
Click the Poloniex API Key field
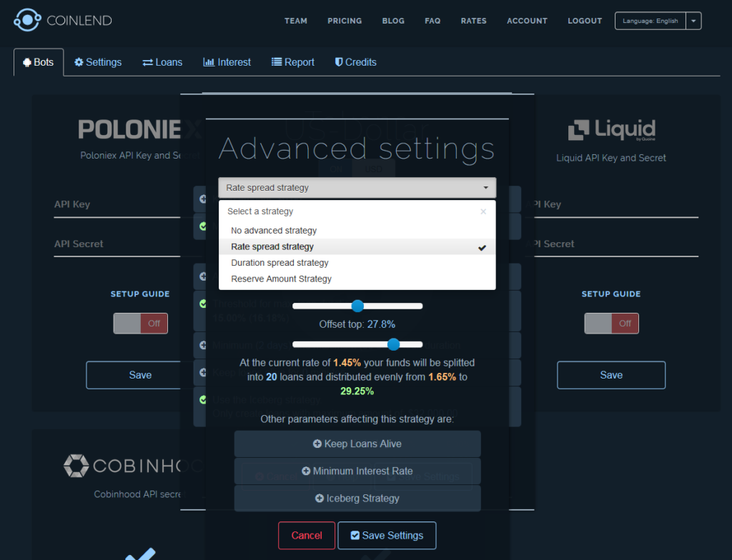pos(117,205)
